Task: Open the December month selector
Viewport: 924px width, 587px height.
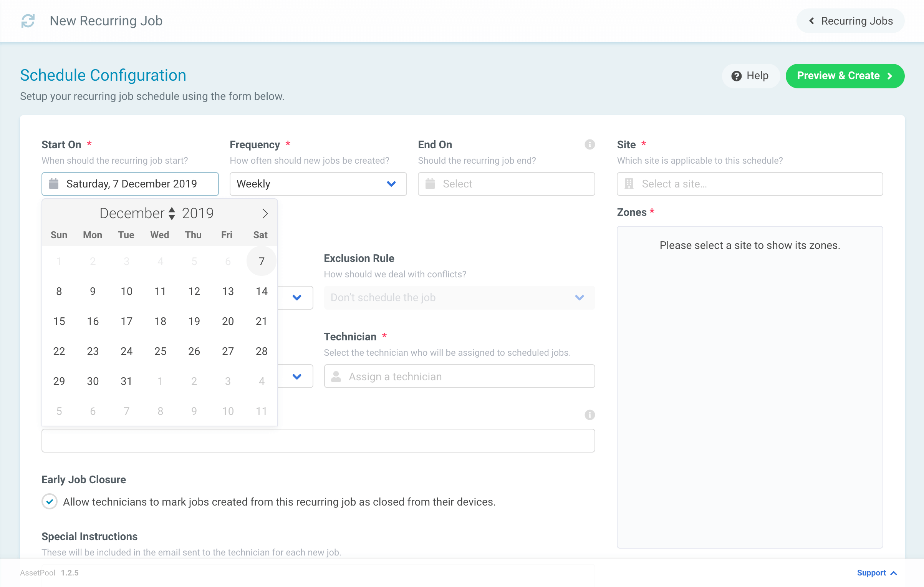Action: coord(137,213)
